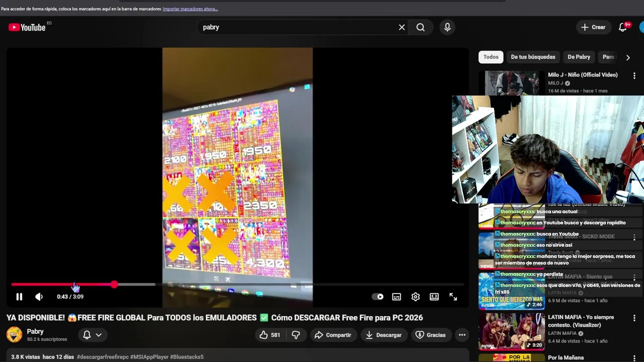Dislike the video
Screen dimensions: 644x362
tap(296, 335)
